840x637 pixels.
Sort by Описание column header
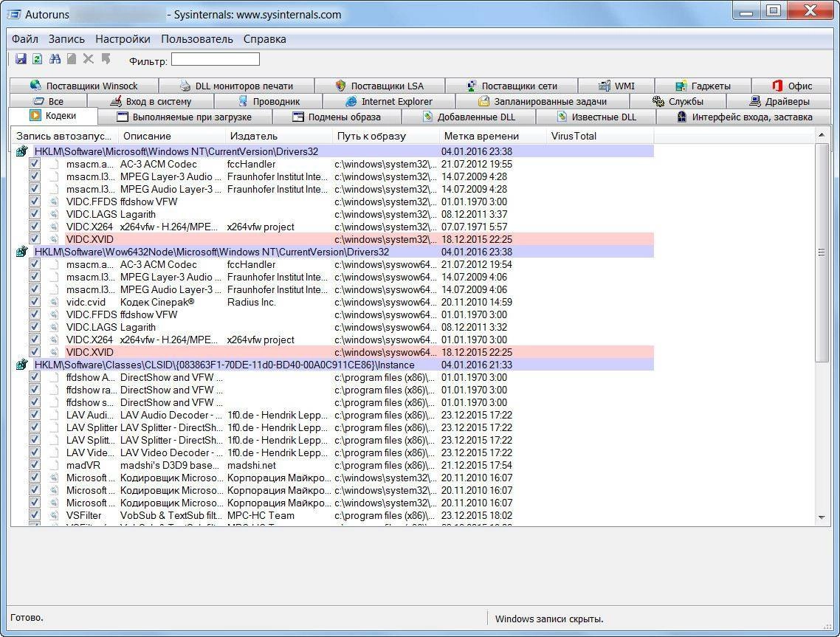[x=171, y=136]
